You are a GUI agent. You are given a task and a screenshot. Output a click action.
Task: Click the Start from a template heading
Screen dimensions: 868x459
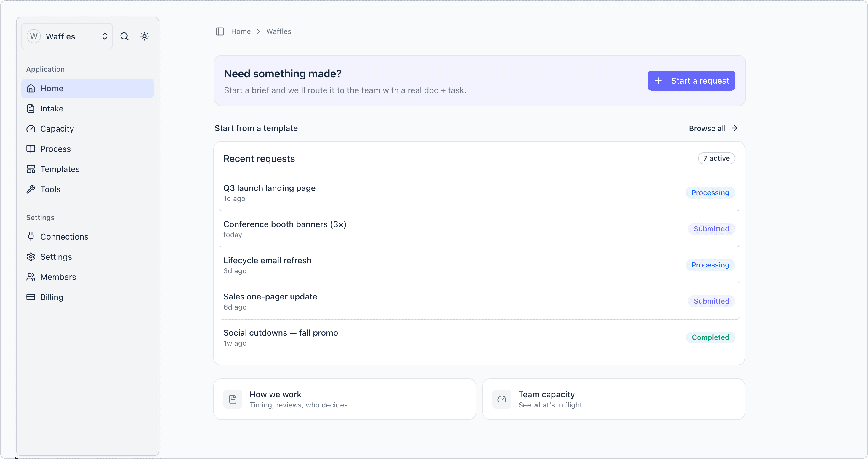click(x=256, y=128)
